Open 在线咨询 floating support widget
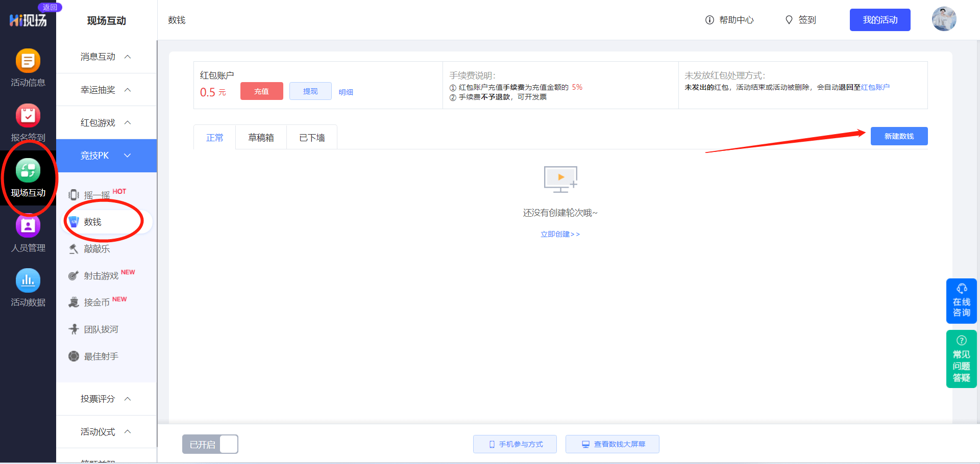The image size is (980, 464). [x=961, y=301]
